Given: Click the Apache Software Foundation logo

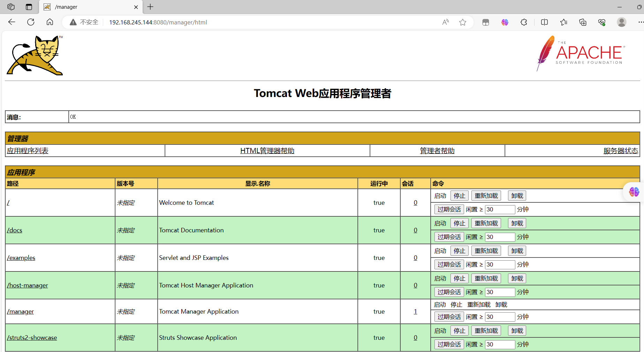Looking at the screenshot, I should click(581, 53).
